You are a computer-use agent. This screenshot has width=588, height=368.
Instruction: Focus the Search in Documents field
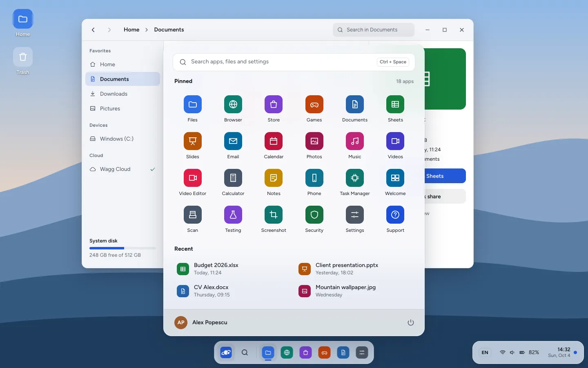tap(374, 30)
